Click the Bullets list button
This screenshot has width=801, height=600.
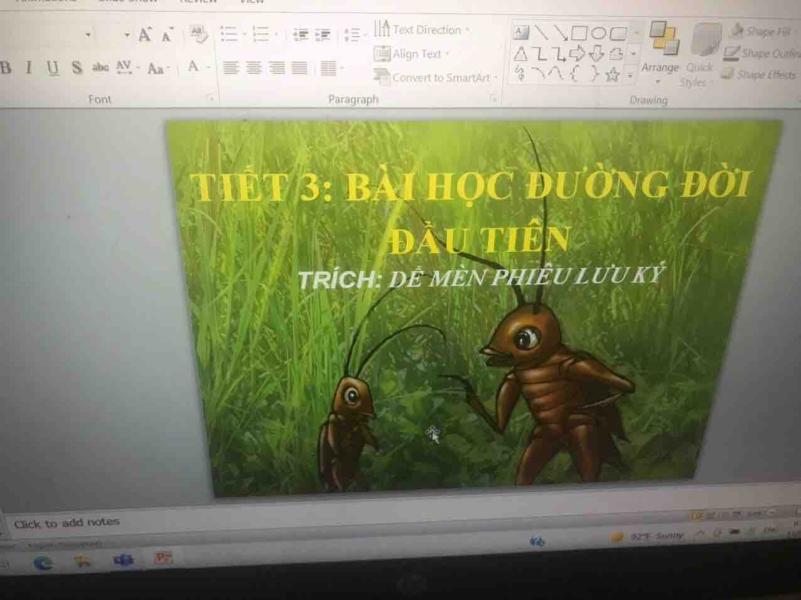pyautogui.click(x=229, y=34)
